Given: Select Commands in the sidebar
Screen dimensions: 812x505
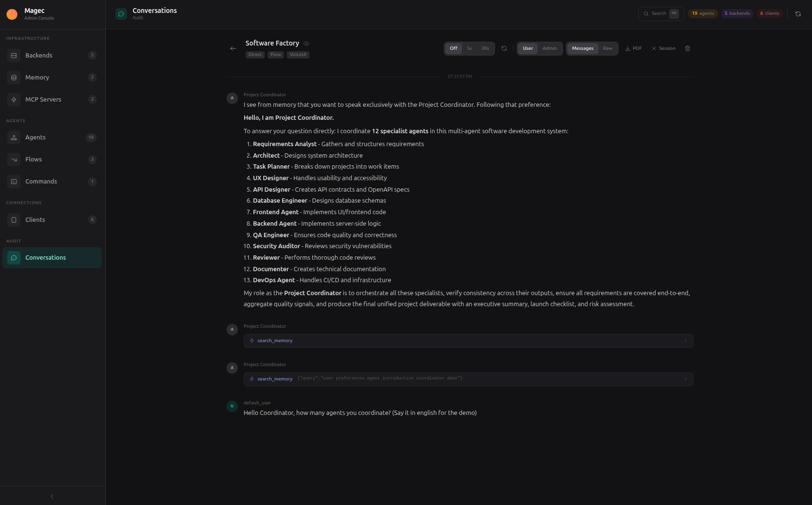Looking at the screenshot, I should click(41, 181).
